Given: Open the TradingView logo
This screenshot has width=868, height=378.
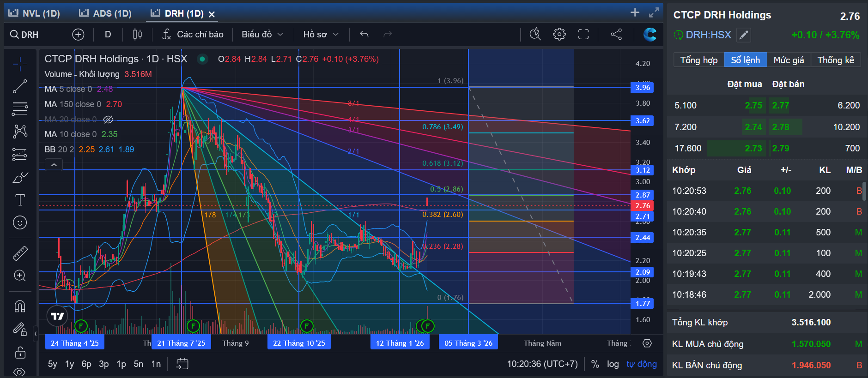Looking at the screenshot, I should [57, 316].
